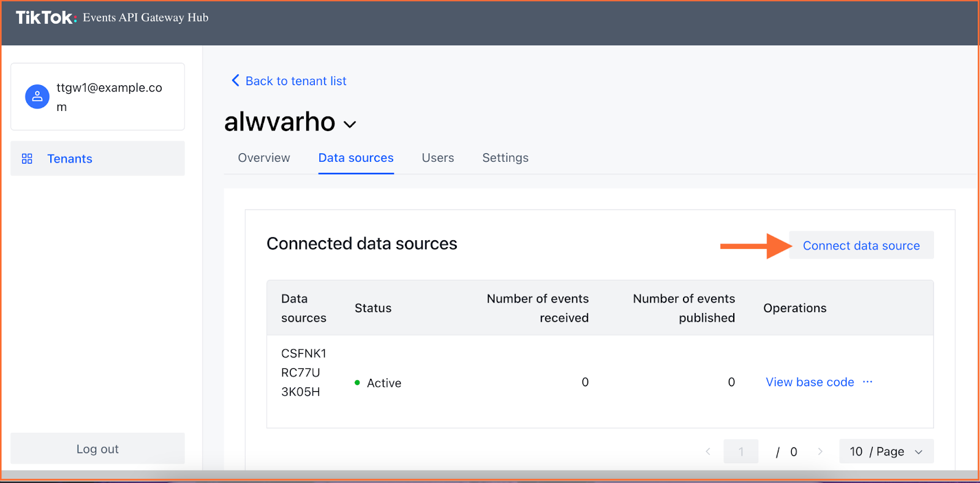Click the Active status text
The image size is (980, 483).
(x=384, y=383)
